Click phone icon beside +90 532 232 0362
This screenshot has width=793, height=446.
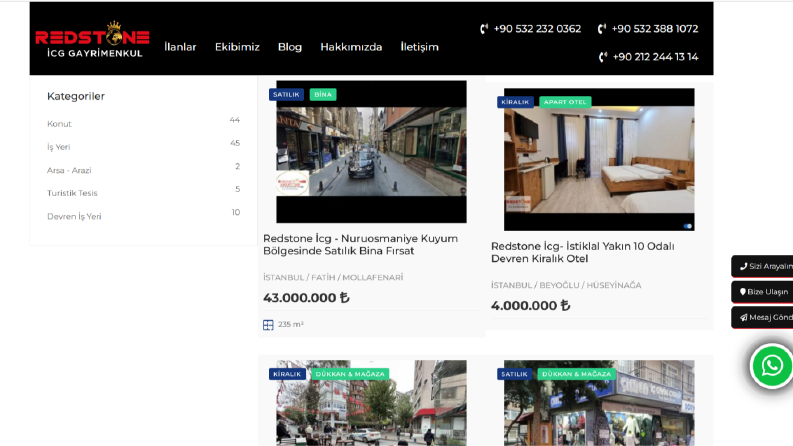(x=484, y=29)
